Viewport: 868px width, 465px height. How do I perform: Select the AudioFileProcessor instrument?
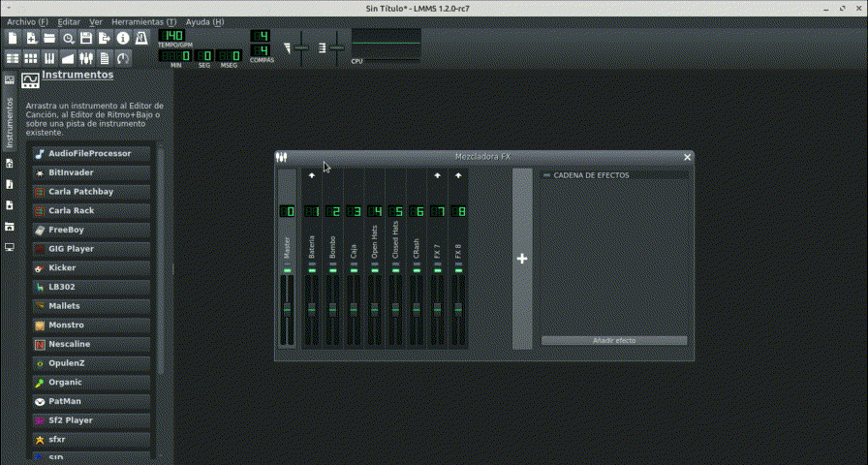91,154
